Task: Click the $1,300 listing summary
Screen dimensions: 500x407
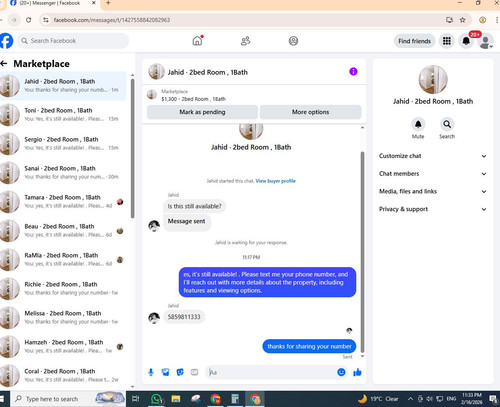Action: click(x=193, y=99)
